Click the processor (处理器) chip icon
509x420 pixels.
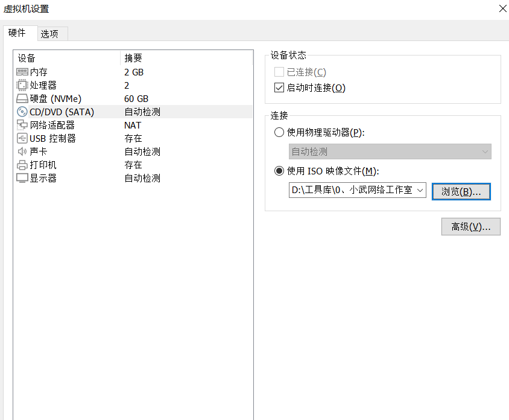pyautogui.click(x=22, y=85)
